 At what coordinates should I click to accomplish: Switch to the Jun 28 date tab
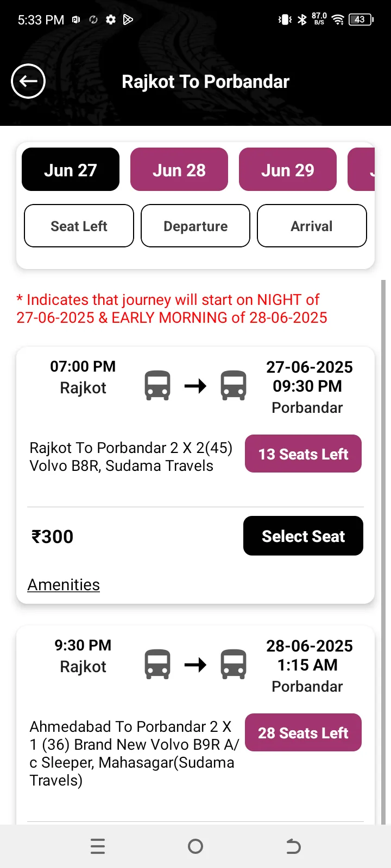click(179, 170)
